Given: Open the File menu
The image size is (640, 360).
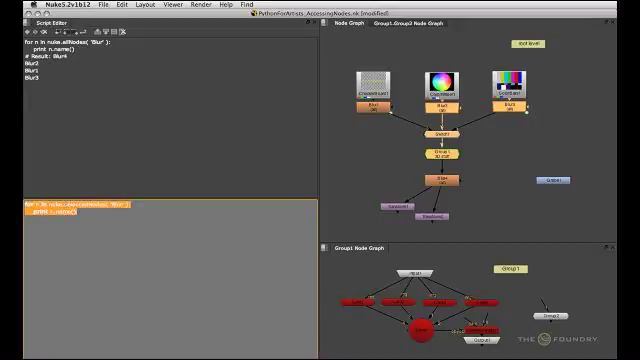Looking at the screenshot, I should 103,4.
